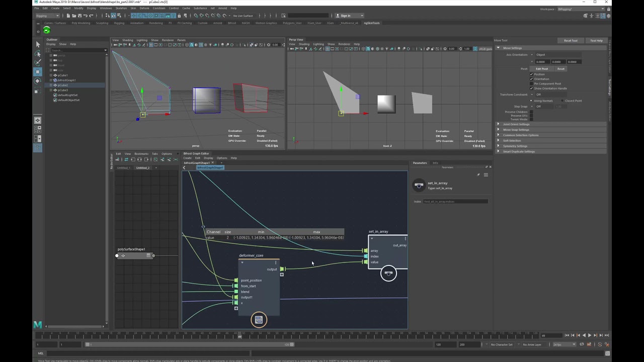
Task: Pin the Bifrost Parameters panel
Action: (x=478, y=174)
